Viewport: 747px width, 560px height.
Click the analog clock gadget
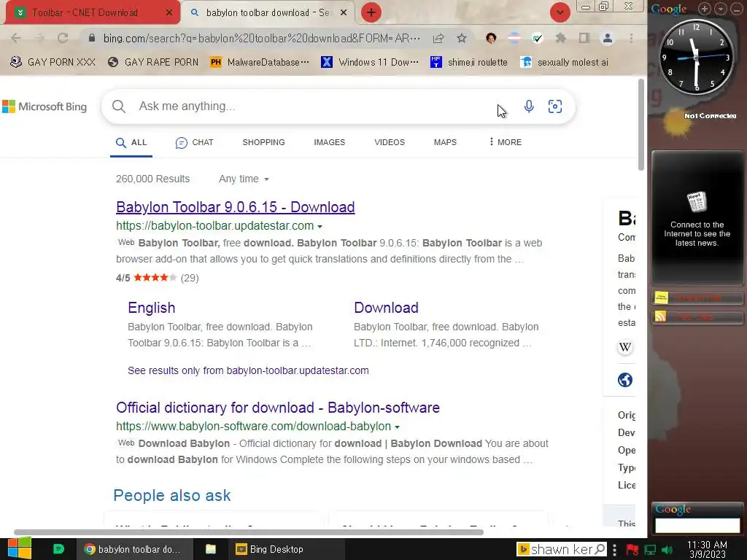pos(696,57)
